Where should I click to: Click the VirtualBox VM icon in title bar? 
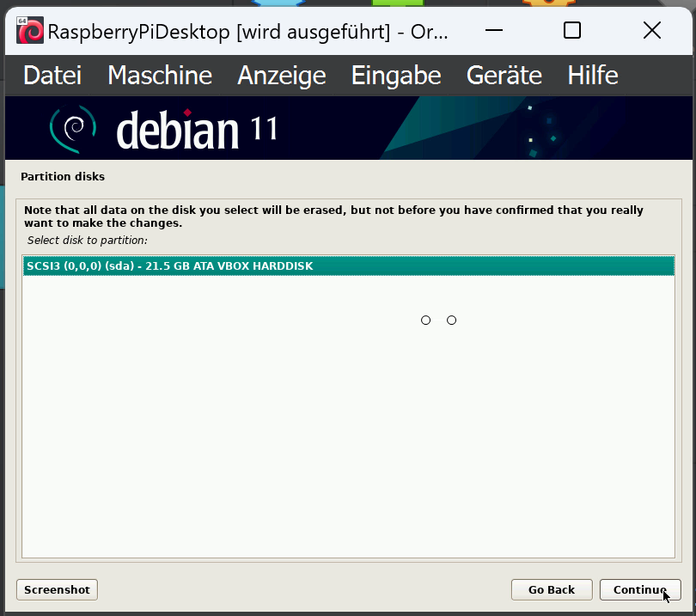click(x=30, y=30)
